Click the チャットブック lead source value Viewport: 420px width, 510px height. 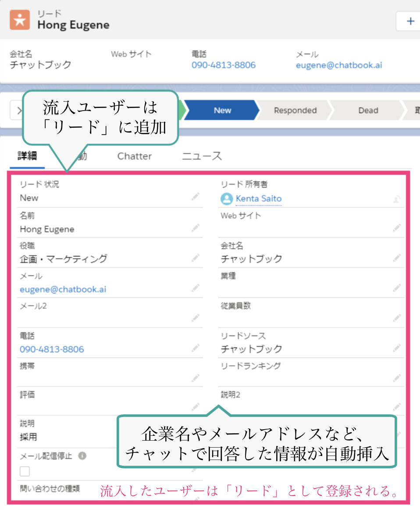pyautogui.click(x=251, y=349)
